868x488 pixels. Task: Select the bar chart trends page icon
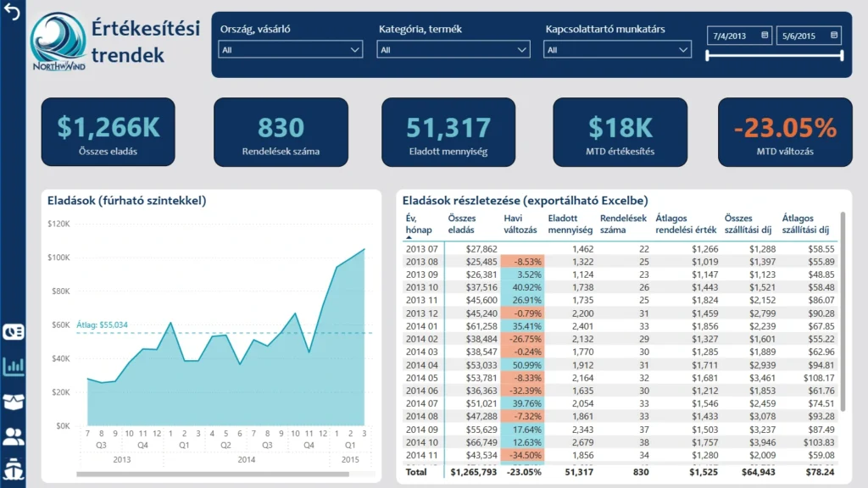click(x=14, y=366)
